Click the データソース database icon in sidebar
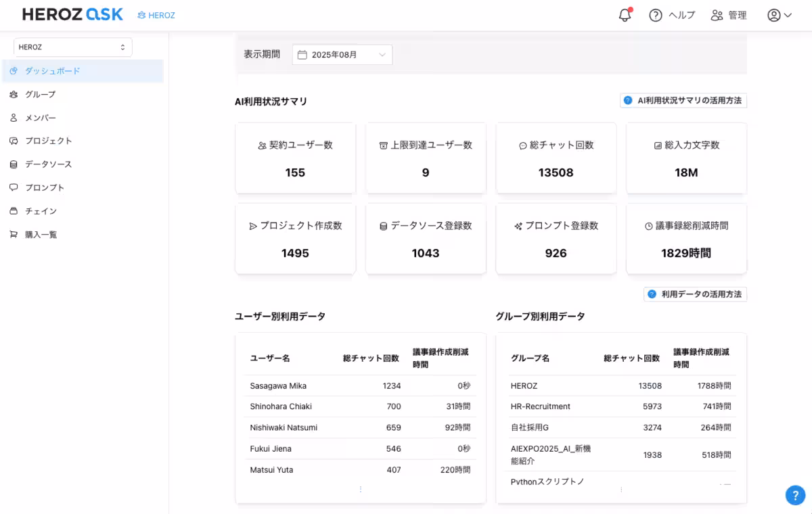Viewport: 812px width, 514px height. click(x=14, y=164)
